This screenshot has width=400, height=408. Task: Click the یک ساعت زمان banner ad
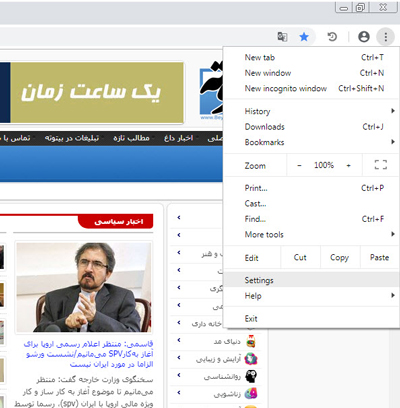(92, 92)
